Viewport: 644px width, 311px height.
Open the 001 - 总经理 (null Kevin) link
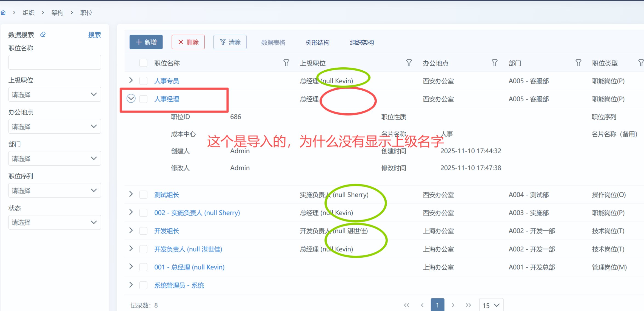pyautogui.click(x=189, y=267)
